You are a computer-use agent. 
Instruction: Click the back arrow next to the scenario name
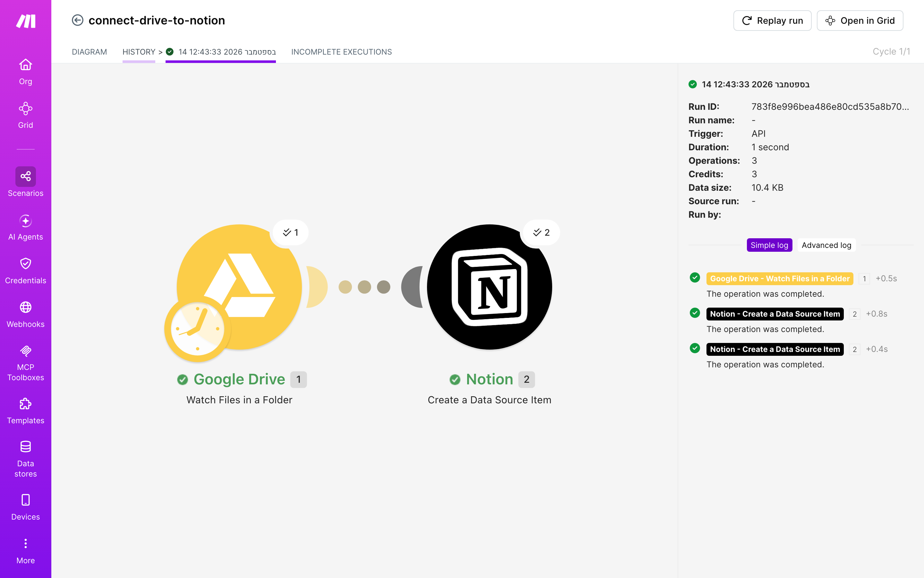point(78,20)
